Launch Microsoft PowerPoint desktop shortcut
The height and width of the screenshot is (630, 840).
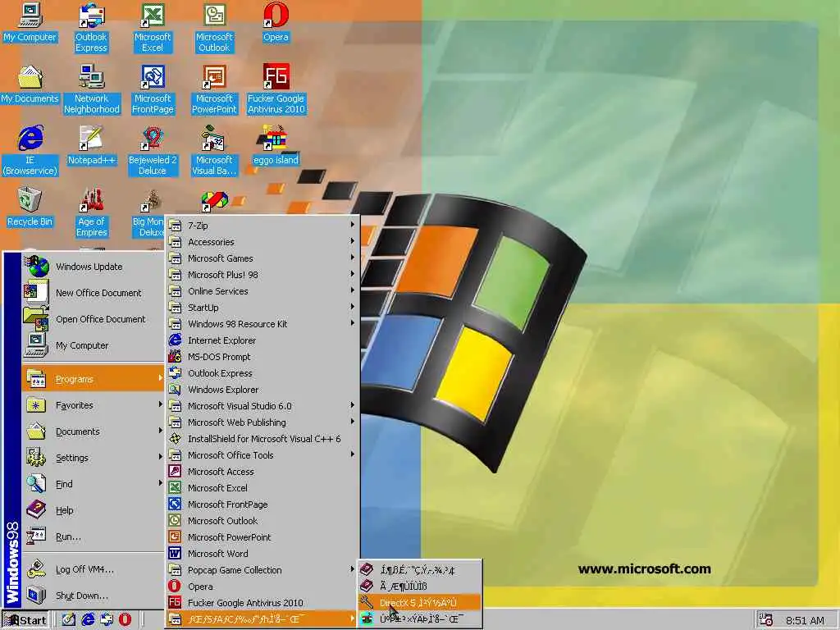214,89
